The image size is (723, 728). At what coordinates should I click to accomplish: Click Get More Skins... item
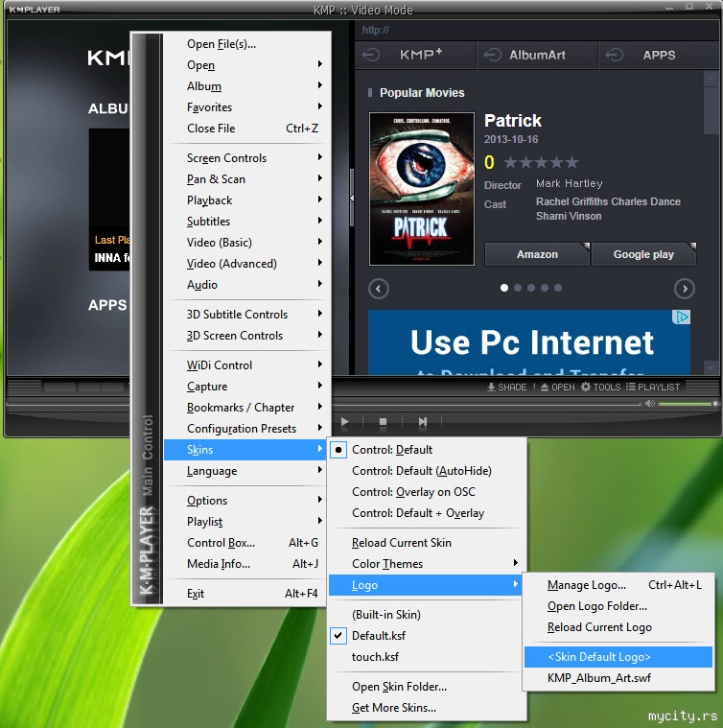click(x=427, y=708)
